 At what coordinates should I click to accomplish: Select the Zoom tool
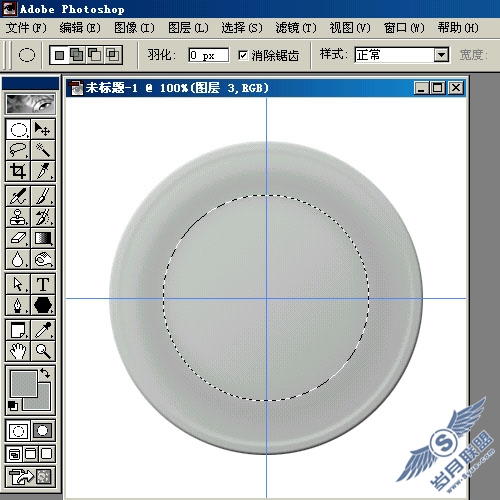pos(43,351)
